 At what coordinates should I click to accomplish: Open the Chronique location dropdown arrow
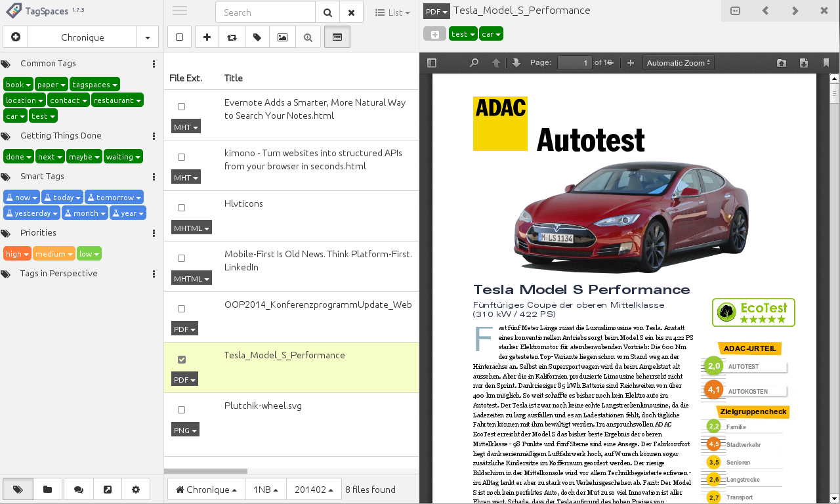pos(148,37)
